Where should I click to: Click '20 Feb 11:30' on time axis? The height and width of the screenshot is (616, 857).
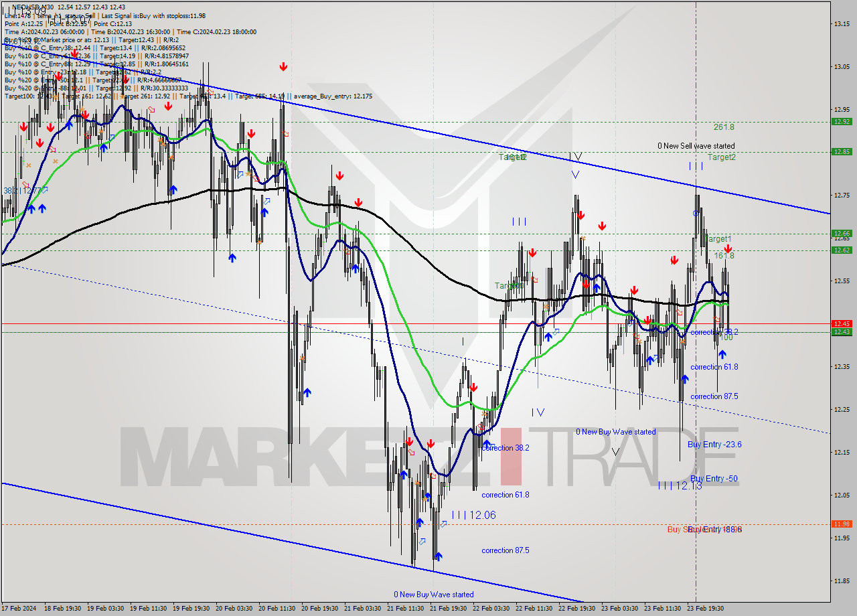pos(277,609)
